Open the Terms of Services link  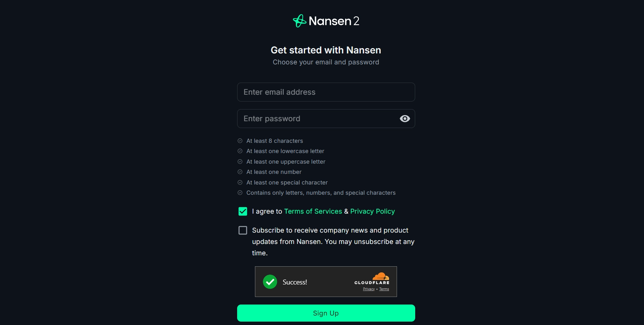coord(313,211)
